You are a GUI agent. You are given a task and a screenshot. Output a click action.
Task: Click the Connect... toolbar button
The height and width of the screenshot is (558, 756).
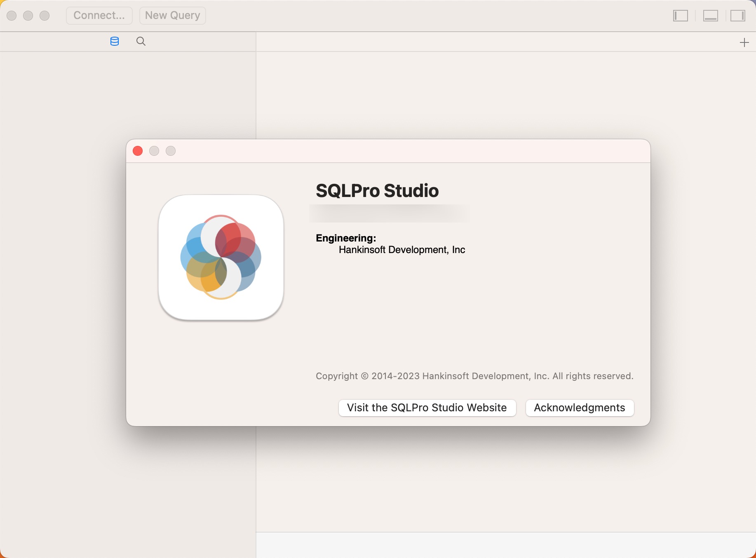tap(99, 15)
